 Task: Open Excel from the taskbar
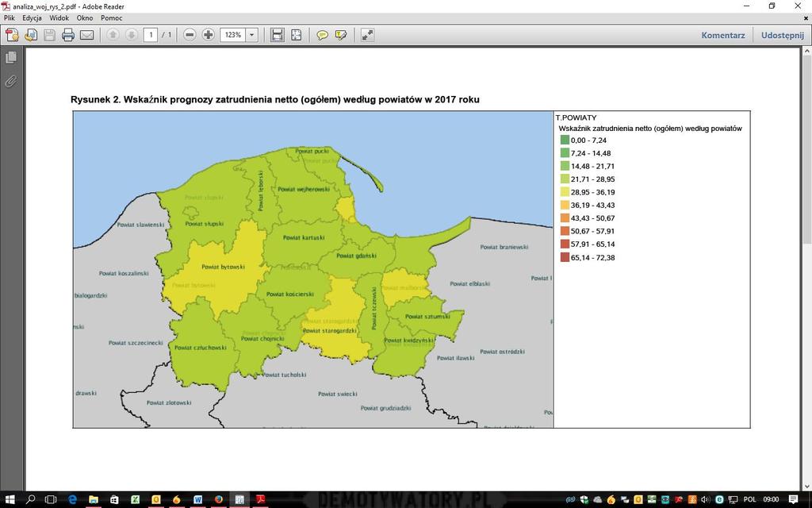135,500
